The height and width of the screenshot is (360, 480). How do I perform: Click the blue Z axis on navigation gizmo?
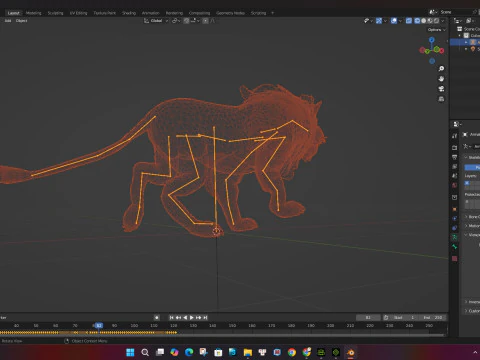click(x=432, y=40)
